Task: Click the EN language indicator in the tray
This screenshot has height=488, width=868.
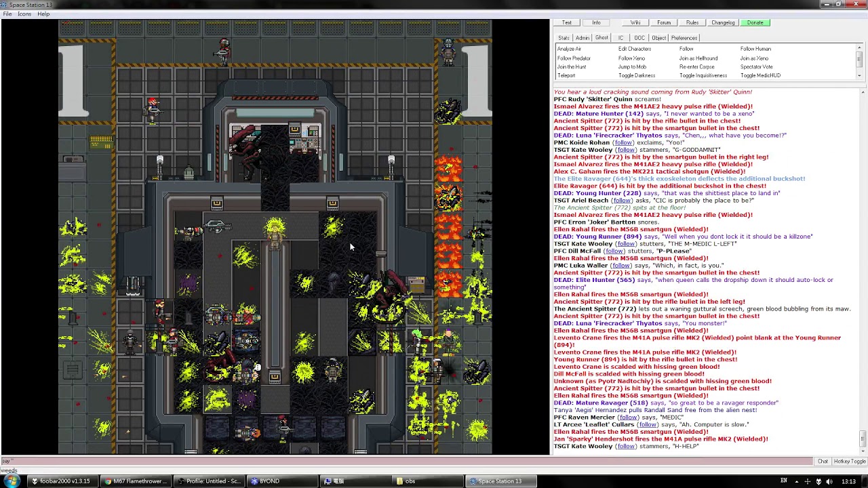Action: click(x=784, y=481)
